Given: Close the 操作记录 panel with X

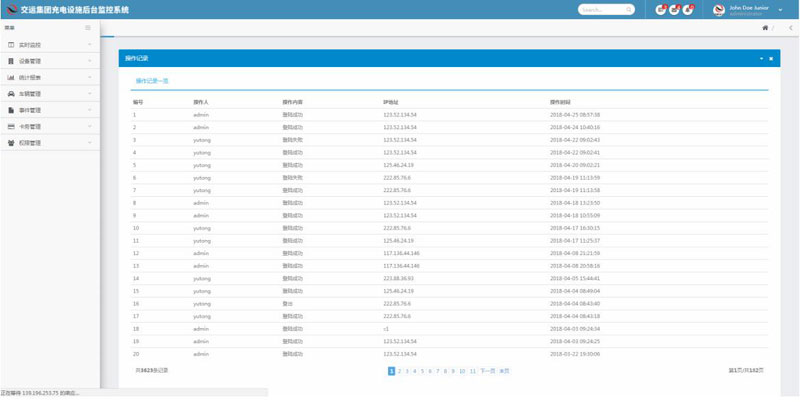Looking at the screenshot, I should [x=771, y=59].
